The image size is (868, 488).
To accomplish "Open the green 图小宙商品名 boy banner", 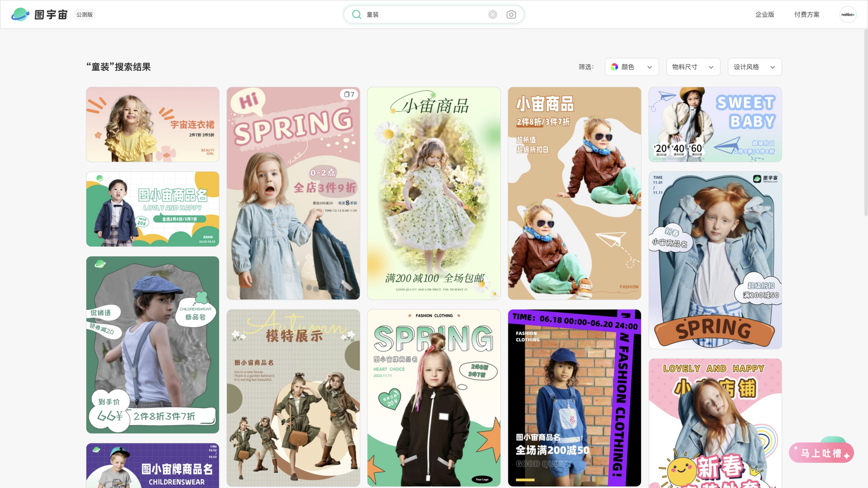I will (153, 209).
